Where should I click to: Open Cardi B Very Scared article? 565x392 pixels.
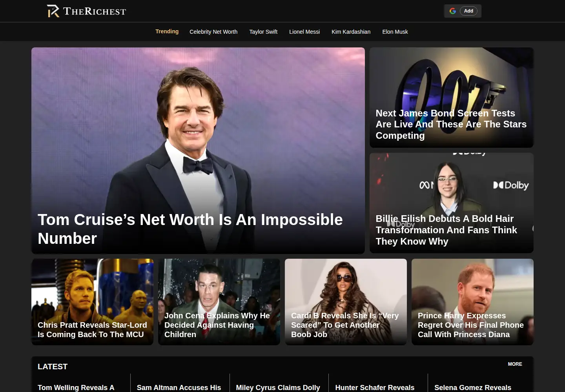344,325
